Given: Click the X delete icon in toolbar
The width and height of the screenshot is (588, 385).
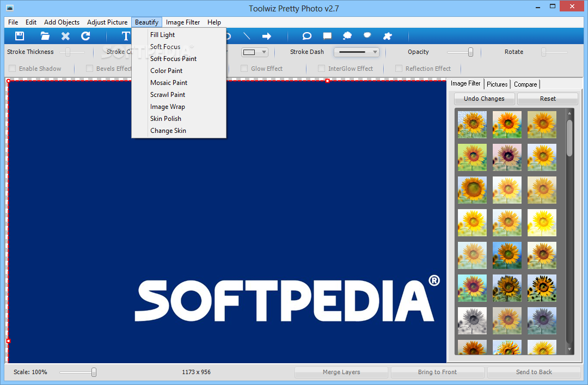Looking at the screenshot, I should click(x=66, y=36).
